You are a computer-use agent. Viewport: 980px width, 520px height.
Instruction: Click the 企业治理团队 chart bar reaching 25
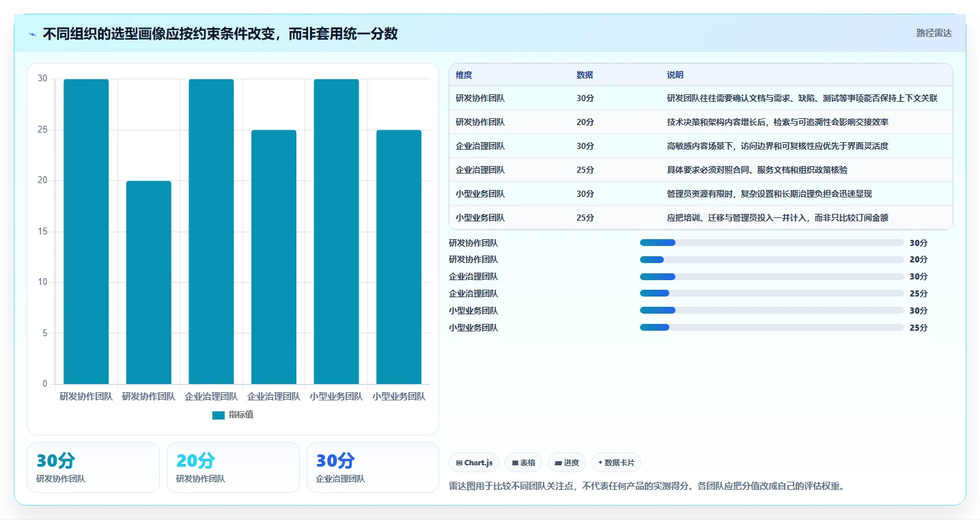(274, 257)
